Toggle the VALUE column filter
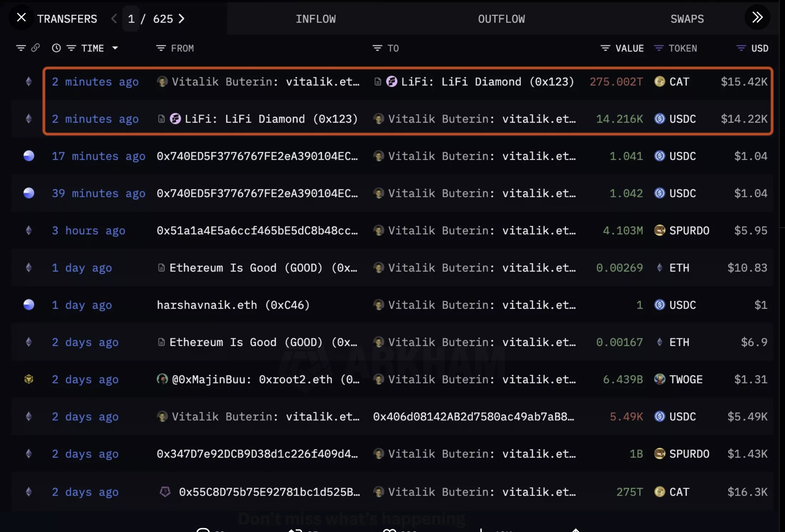785x532 pixels. tap(605, 48)
